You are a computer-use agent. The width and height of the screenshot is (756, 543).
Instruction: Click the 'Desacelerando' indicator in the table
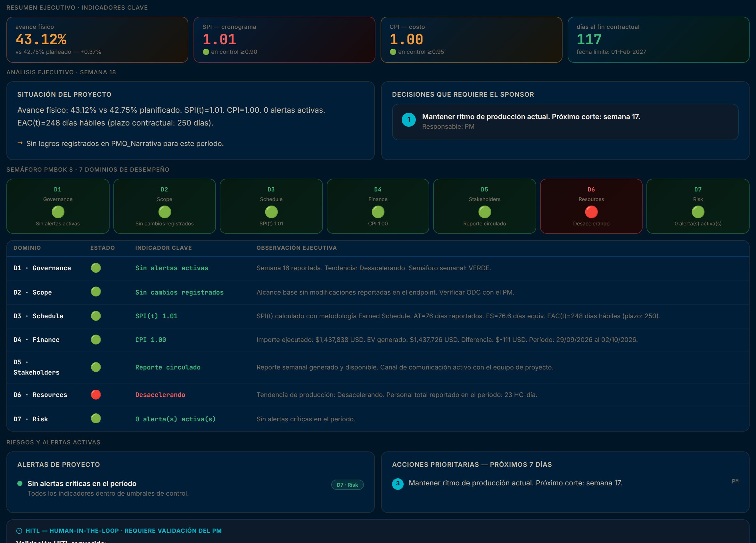[160, 395]
